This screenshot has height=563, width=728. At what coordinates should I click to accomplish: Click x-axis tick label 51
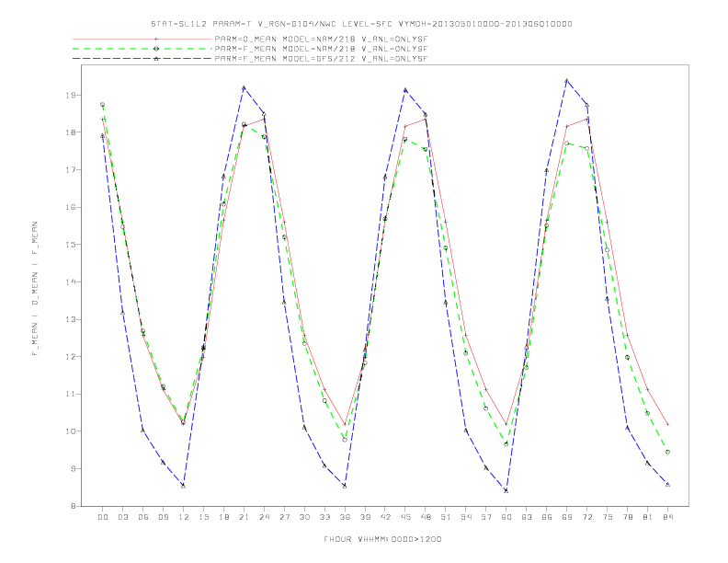click(446, 517)
